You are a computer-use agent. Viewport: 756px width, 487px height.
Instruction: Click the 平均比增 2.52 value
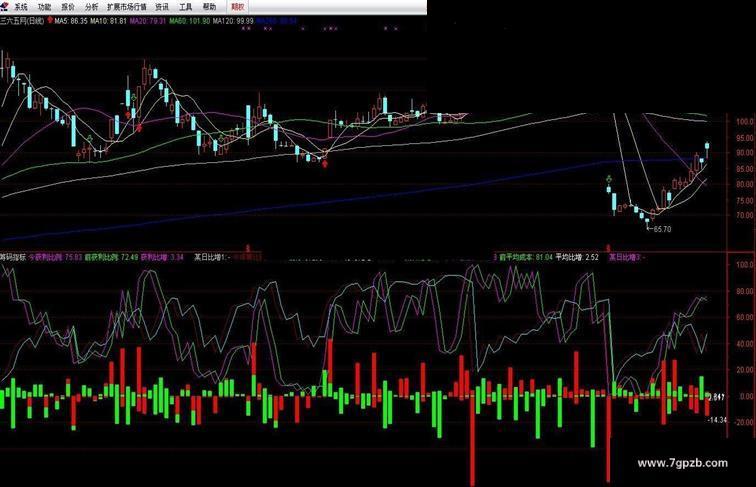point(577,257)
